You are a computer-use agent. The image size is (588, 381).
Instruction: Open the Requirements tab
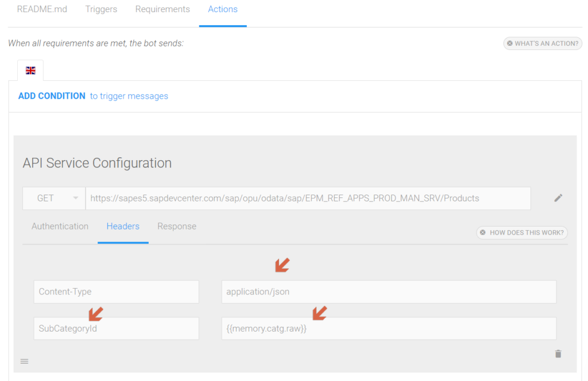pos(163,9)
